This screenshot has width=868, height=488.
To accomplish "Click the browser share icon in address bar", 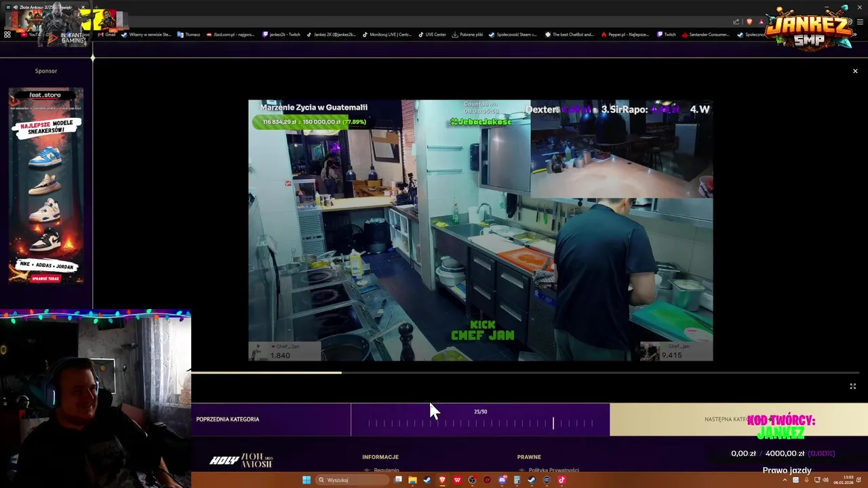I will (736, 22).
